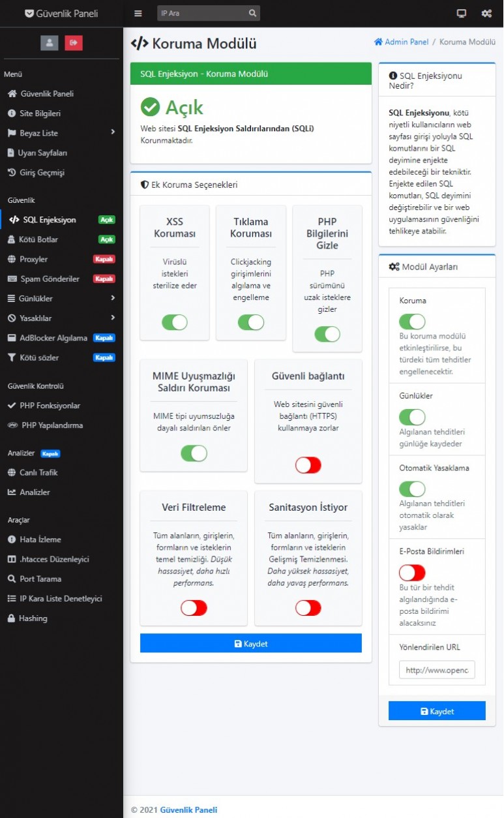Screen dimensions: 504x818
Task: Click the search magnifier icon in IP Ara
Action: tap(252, 13)
